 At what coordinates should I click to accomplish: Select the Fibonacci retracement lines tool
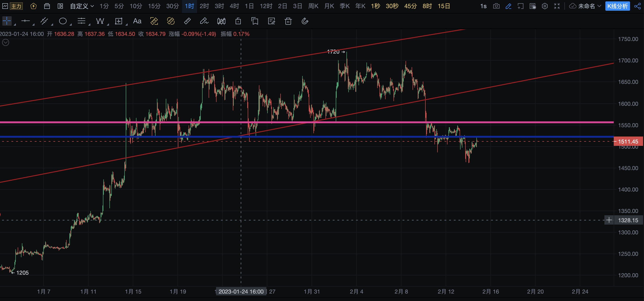(81, 21)
